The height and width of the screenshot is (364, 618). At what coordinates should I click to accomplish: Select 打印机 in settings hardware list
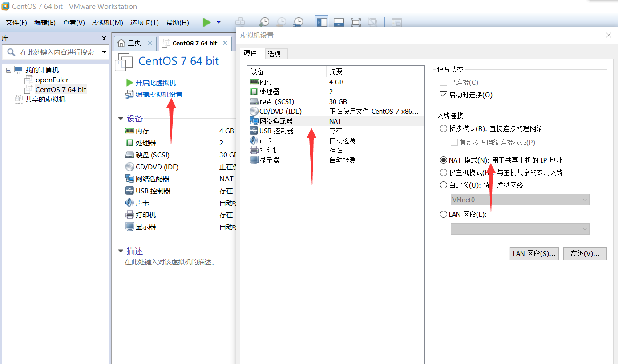(335, 150)
